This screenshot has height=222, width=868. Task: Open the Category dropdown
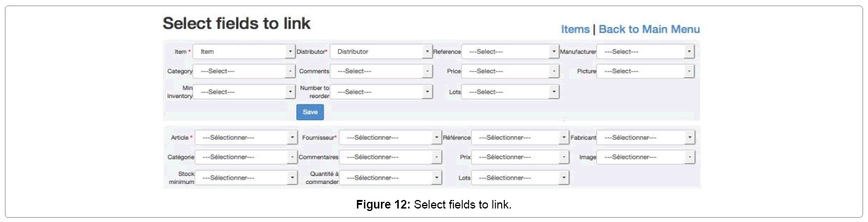244,72
